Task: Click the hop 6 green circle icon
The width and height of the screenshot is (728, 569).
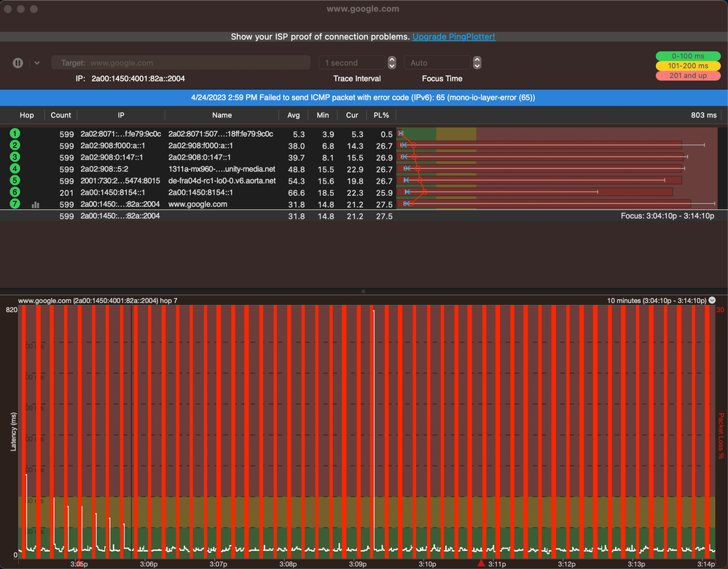Action: point(15,192)
